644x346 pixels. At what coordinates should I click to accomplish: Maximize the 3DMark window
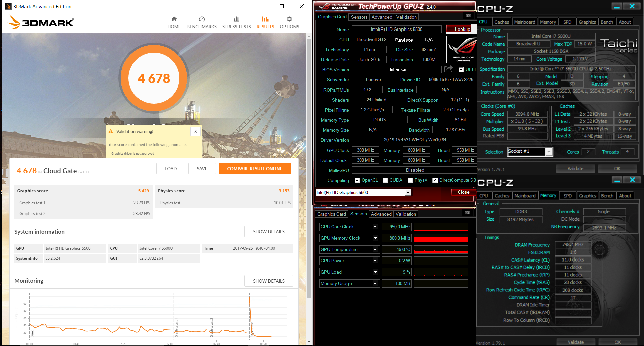[282, 6]
